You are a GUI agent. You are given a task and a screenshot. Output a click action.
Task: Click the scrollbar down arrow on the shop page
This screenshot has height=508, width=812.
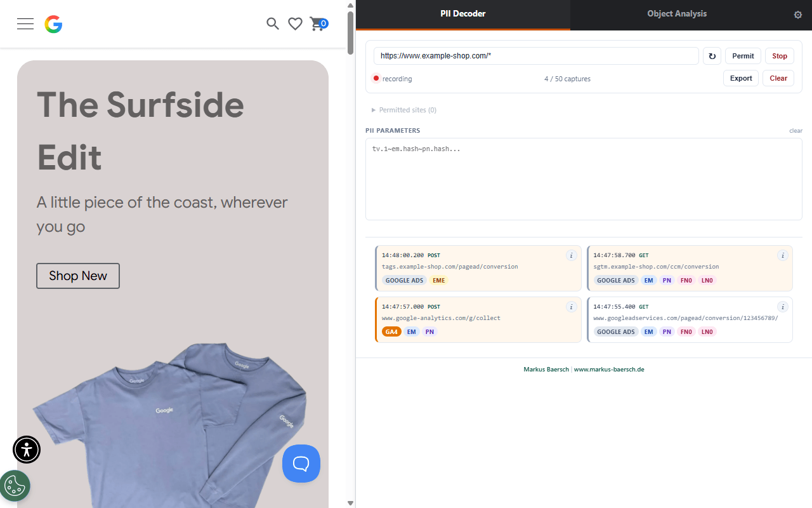click(351, 503)
